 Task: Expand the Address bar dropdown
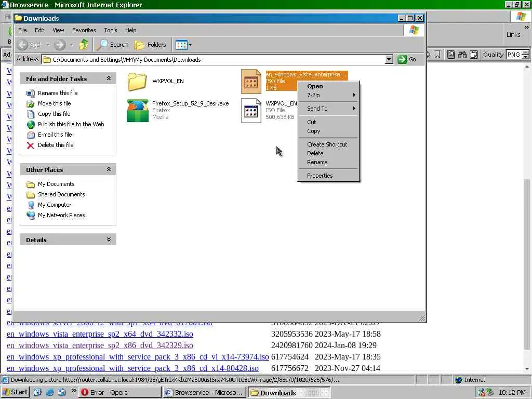tap(389, 59)
